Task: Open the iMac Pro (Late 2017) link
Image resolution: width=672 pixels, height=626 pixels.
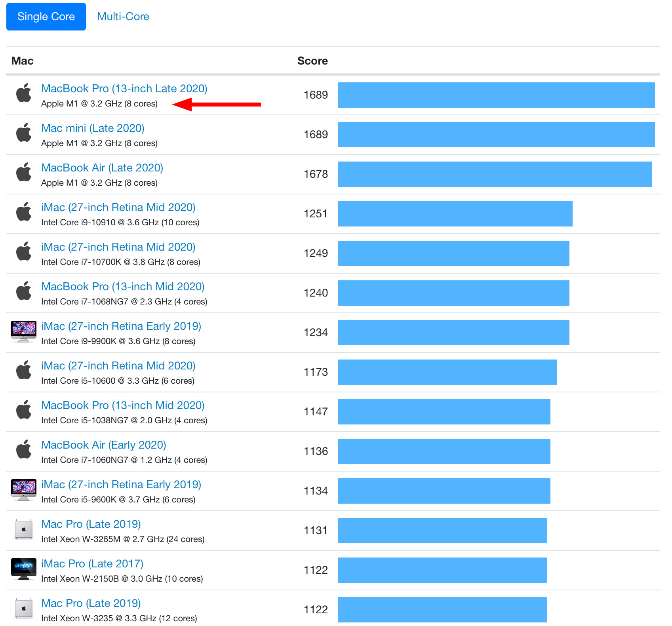Action: coord(92,563)
